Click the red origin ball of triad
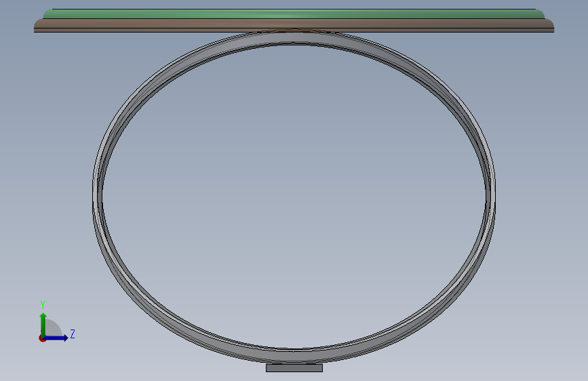Image resolution: width=588 pixels, height=381 pixels. 42,338
